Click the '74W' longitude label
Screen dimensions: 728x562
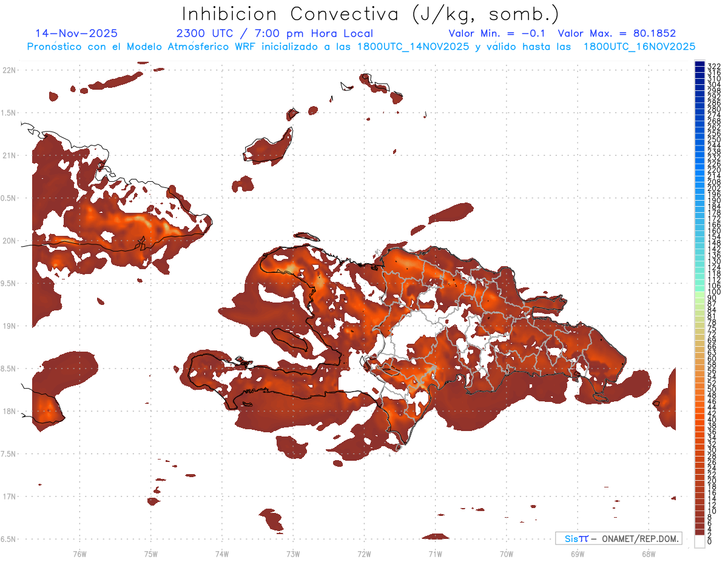[221, 553]
